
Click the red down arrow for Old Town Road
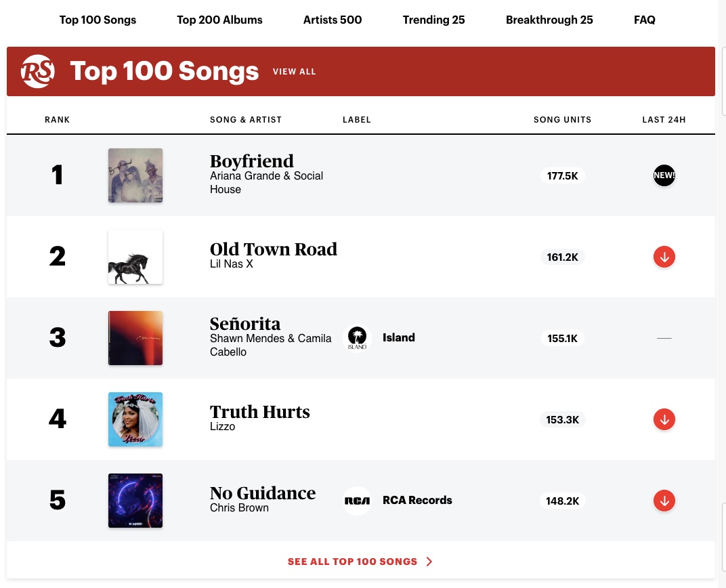(x=664, y=257)
